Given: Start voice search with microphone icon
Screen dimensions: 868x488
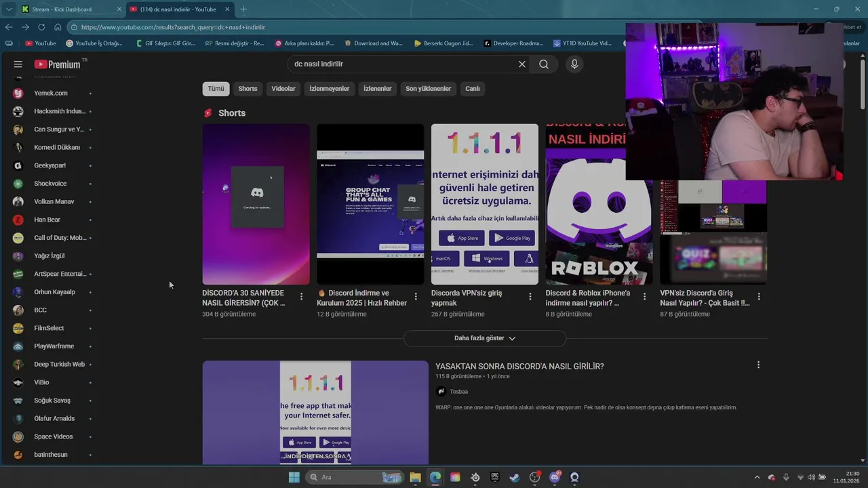Looking at the screenshot, I should [574, 64].
